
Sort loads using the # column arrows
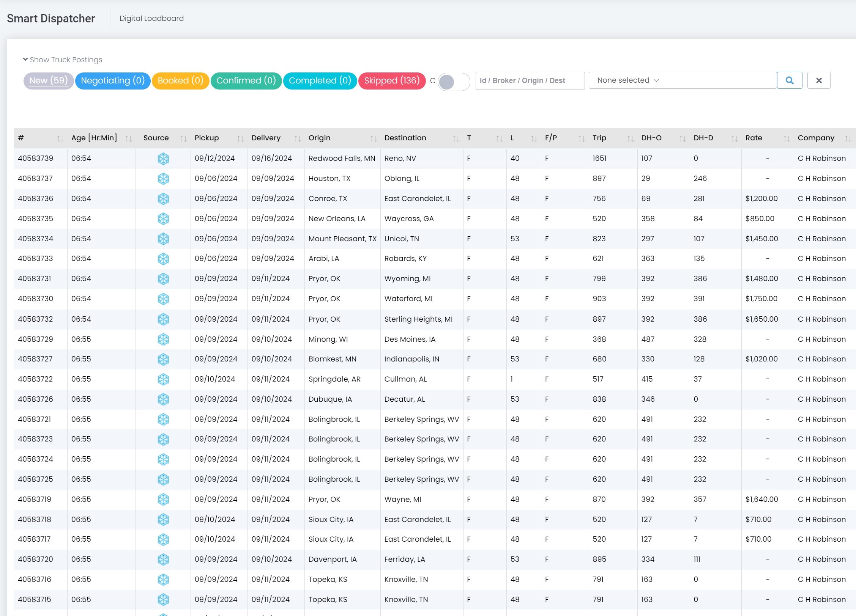click(x=60, y=139)
